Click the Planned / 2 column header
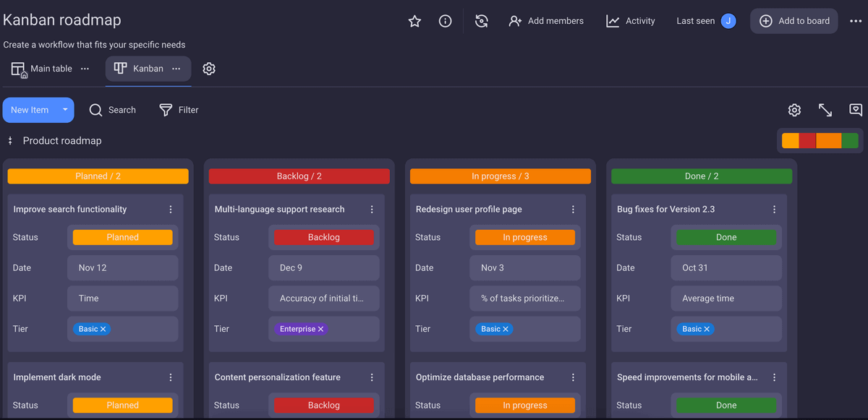Screen dimensions: 868x420 point(98,176)
